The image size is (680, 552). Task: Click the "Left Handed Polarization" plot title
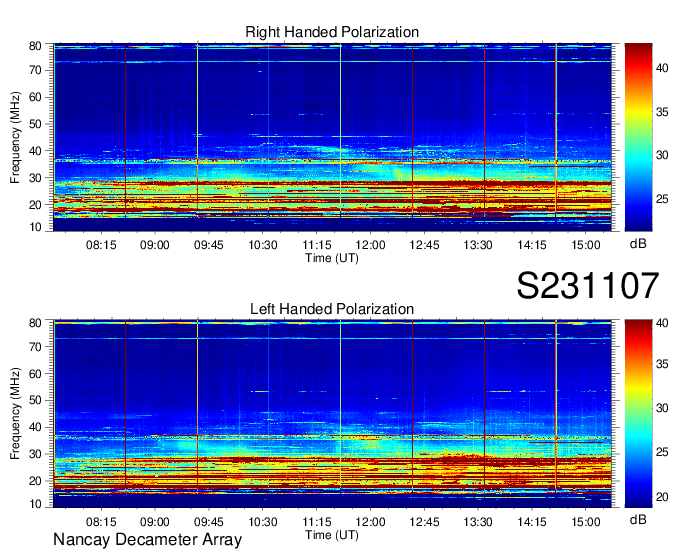tap(332, 309)
